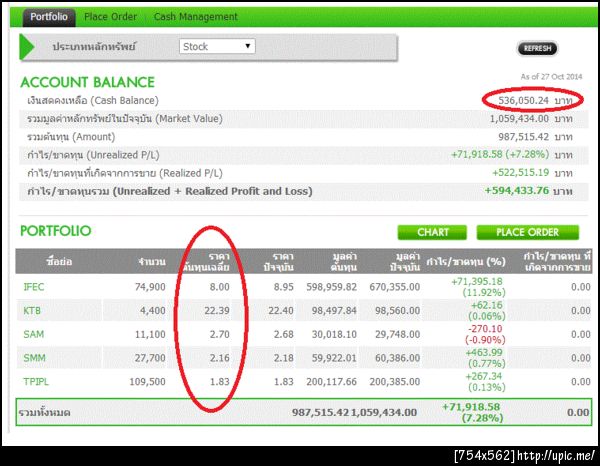600x466 pixels.
Task: Select the IFEC stock symbol
Action: (34, 287)
